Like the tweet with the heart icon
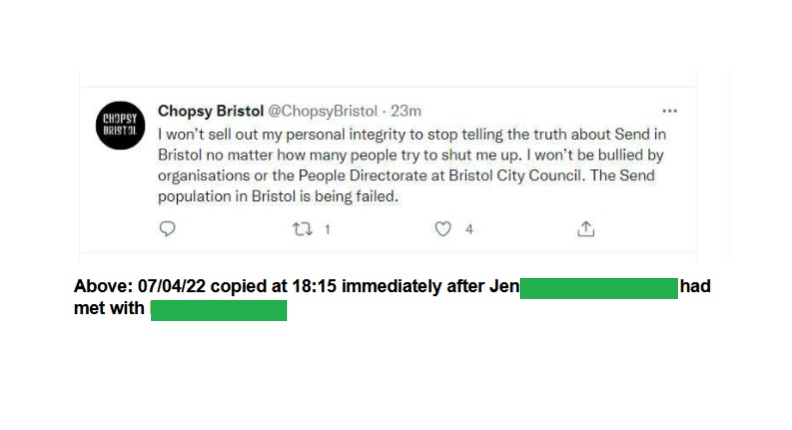This screenshot has width=792, height=430. 442,229
